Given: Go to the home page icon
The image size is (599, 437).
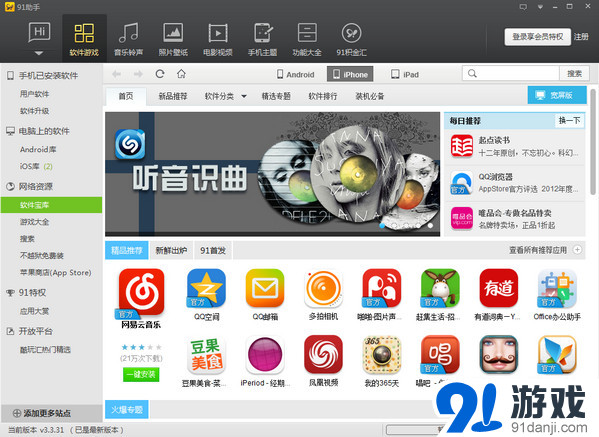Looking at the screenshot, I should (181, 74).
